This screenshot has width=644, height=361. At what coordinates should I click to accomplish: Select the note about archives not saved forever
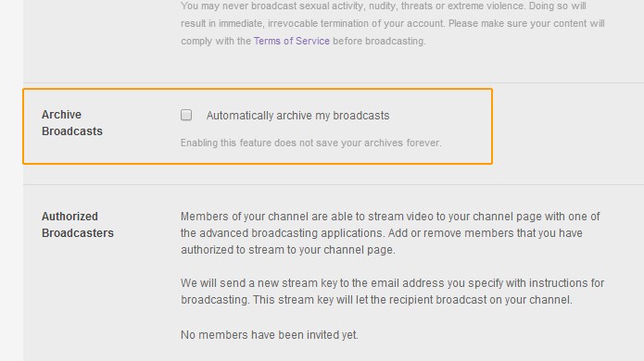click(x=311, y=143)
